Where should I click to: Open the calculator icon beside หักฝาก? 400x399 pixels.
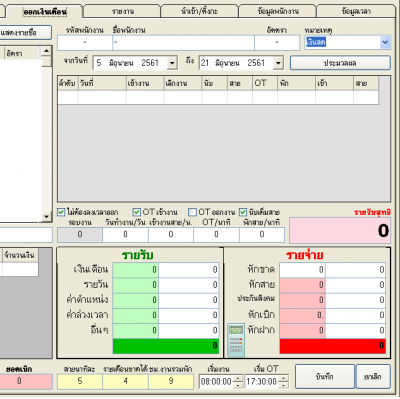pos(236,340)
